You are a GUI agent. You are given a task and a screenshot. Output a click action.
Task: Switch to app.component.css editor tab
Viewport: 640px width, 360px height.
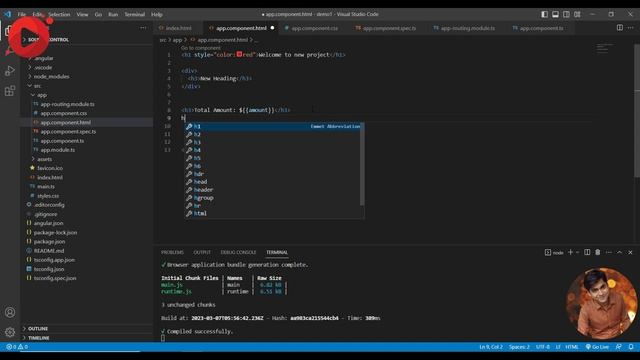click(x=315, y=28)
